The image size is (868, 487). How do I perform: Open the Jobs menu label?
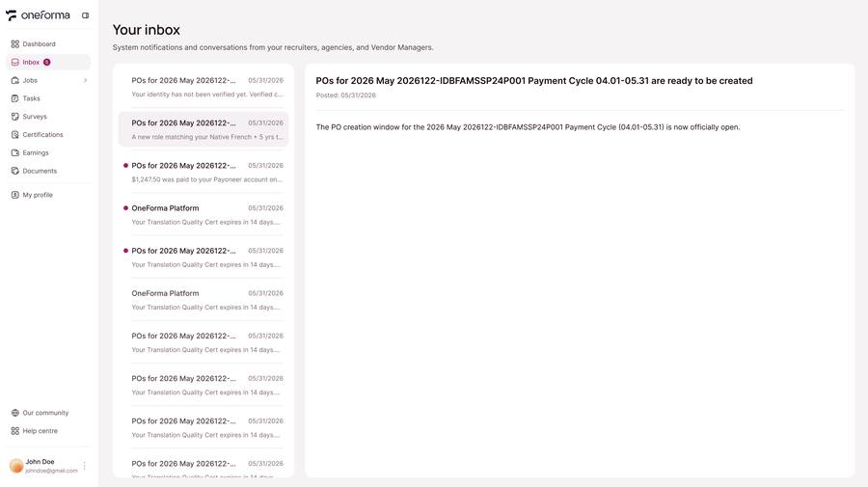(x=30, y=80)
